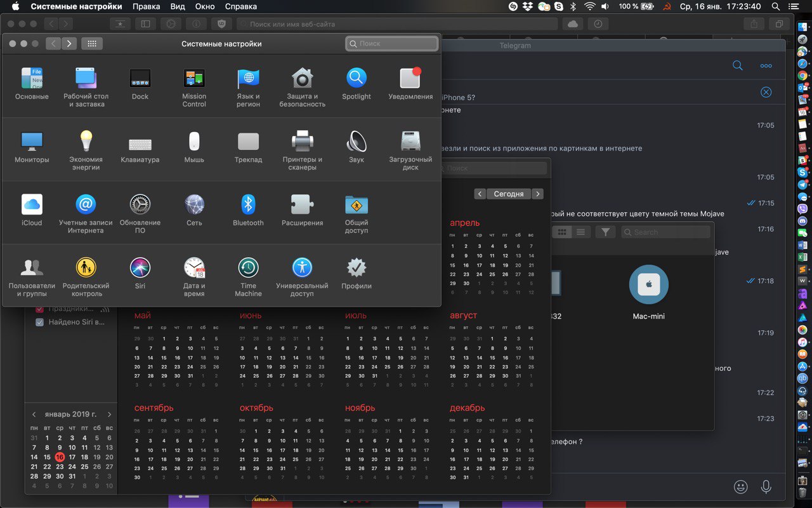
Task: Go to next month in mini calendar
Action: click(109, 414)
